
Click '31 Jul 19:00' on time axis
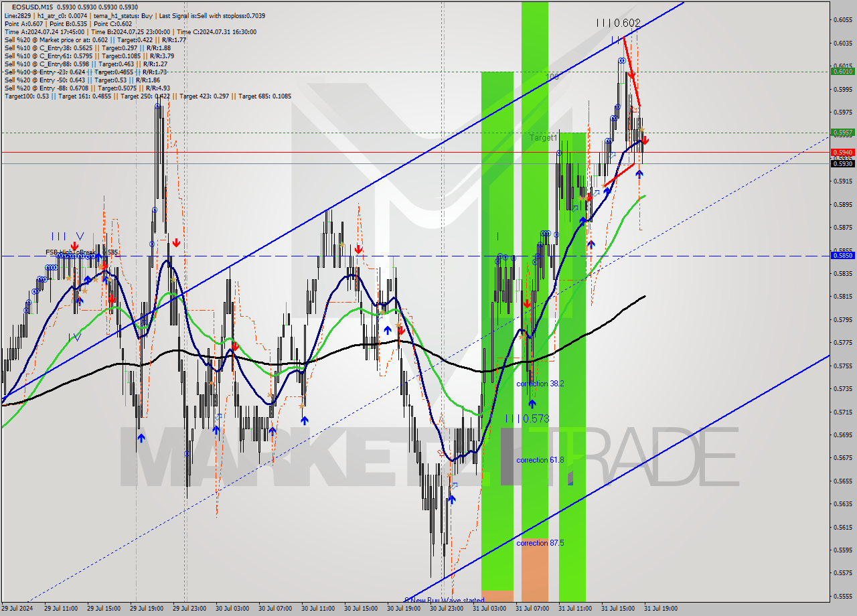click(661, 609)
